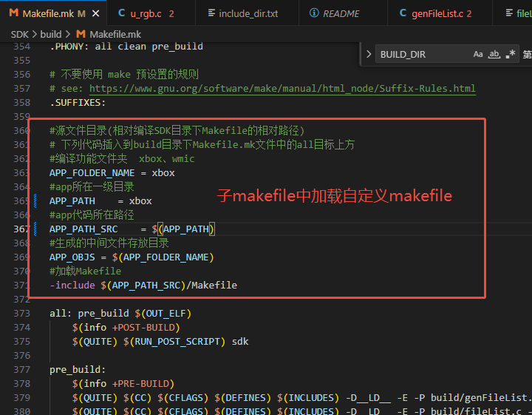Click the Makefile.mk tab's M file icon
The image size is (532, 415).
click(x=13, y=13)
